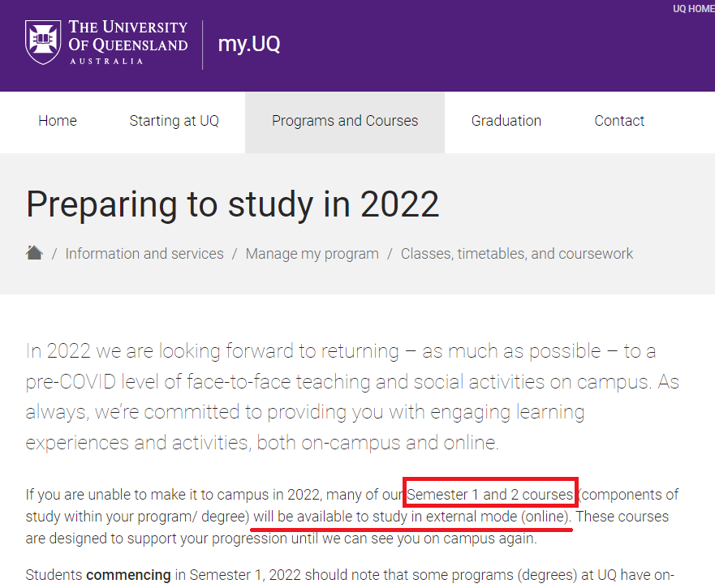Open the Starting at UQ menu
Image resolution: width=715 pixels, height=588 pixels.
click(174, 121)
